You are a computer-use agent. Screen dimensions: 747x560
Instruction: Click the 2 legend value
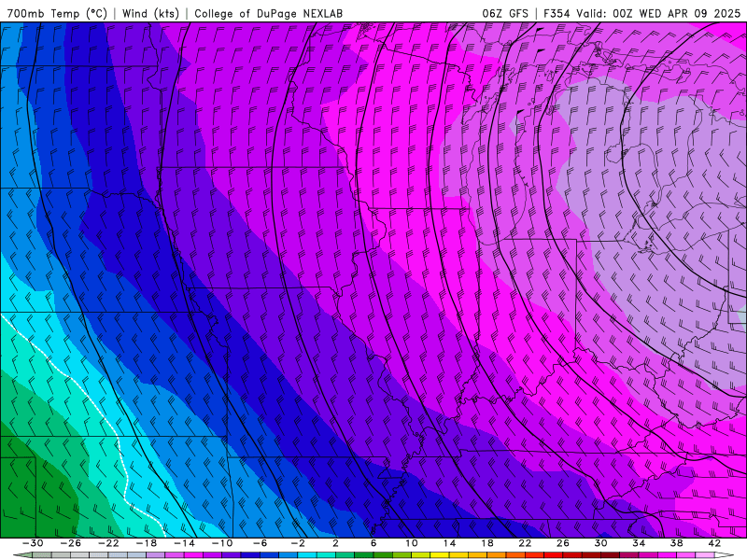[335, 543]
